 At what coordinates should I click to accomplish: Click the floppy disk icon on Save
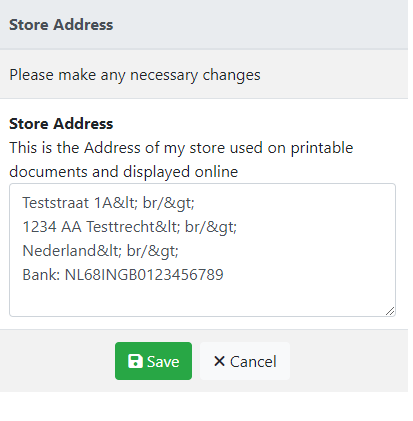(x=135, y=361)
